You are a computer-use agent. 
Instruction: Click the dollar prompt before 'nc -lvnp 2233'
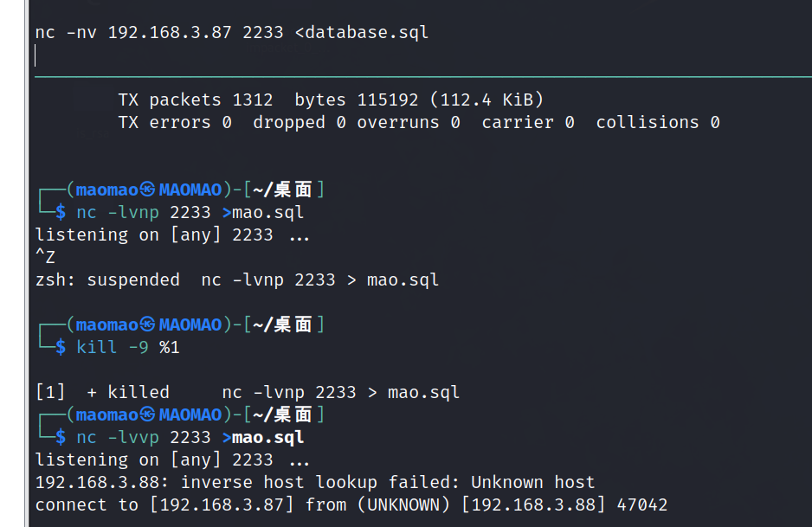click(x=60, y=212)
